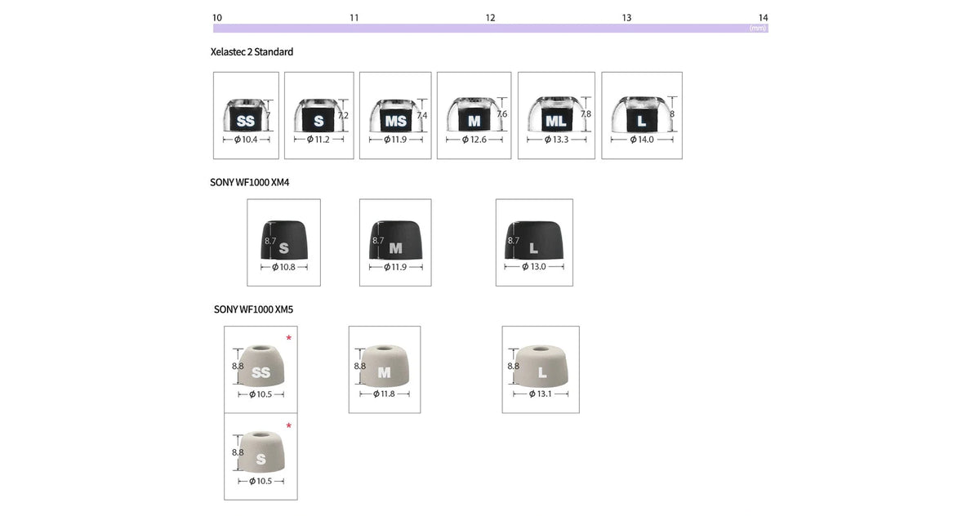Click the red asterisk on the XM5 SS card

[288, 338]
